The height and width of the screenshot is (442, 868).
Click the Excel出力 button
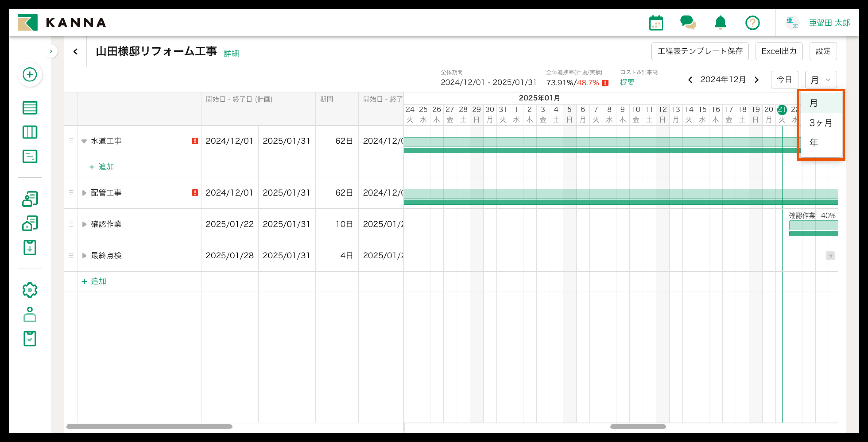point(779,51)
